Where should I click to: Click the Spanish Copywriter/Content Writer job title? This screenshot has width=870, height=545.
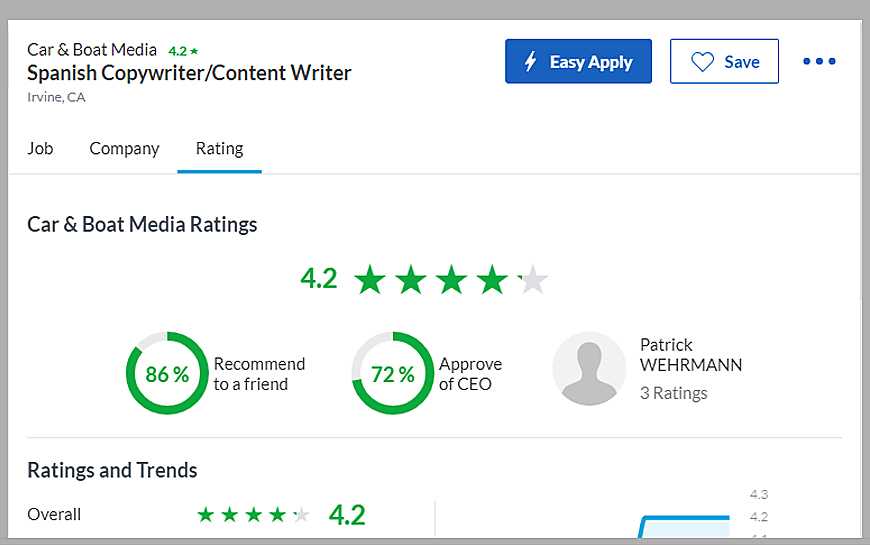(x=189, y=73)
